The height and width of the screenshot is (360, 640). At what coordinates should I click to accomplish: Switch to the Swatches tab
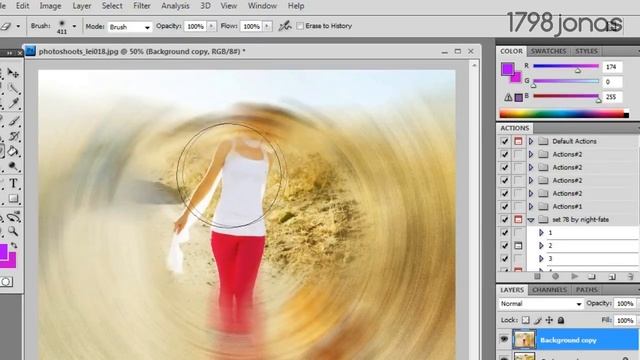coord(548,51)
